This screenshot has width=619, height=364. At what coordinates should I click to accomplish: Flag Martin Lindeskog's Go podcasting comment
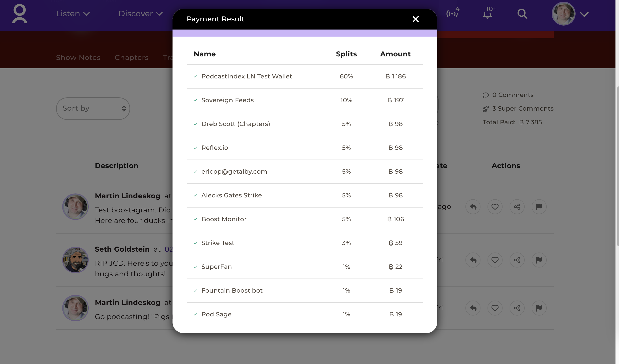(x=539, y=308)
